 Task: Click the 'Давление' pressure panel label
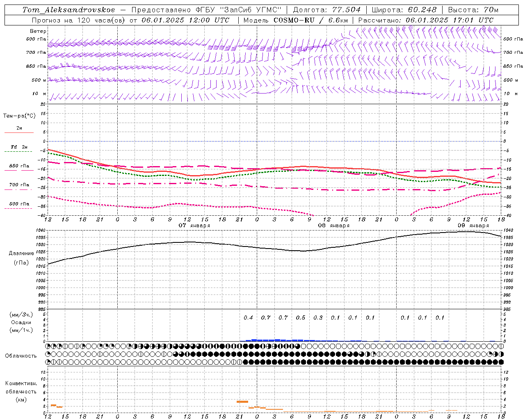click(21, 253)
